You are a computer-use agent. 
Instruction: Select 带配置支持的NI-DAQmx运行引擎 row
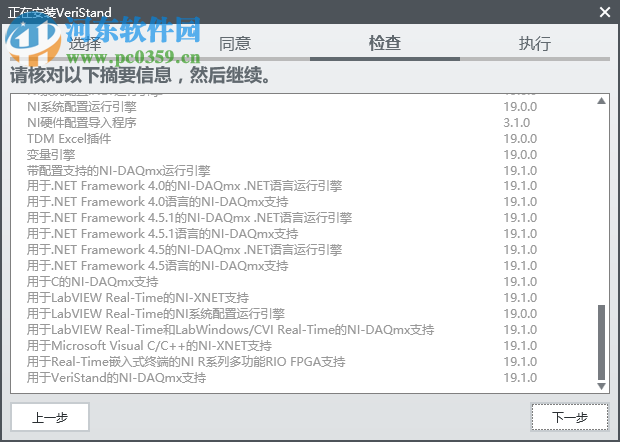(282, 171)
